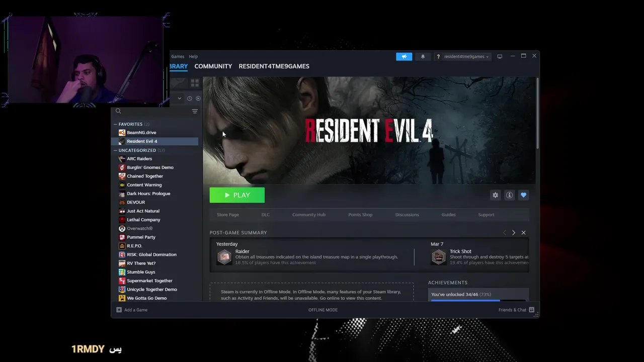Open the DLC link

coord(266,215)
